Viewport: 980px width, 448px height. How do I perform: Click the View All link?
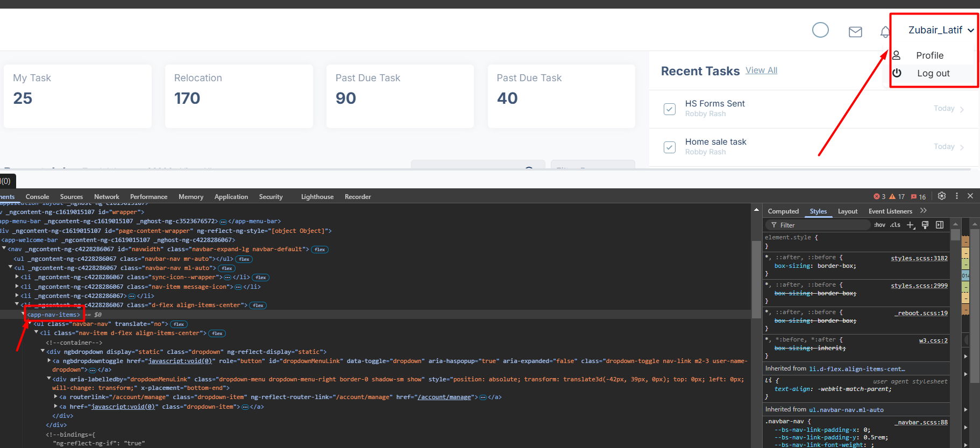click(x=761, y=70)
